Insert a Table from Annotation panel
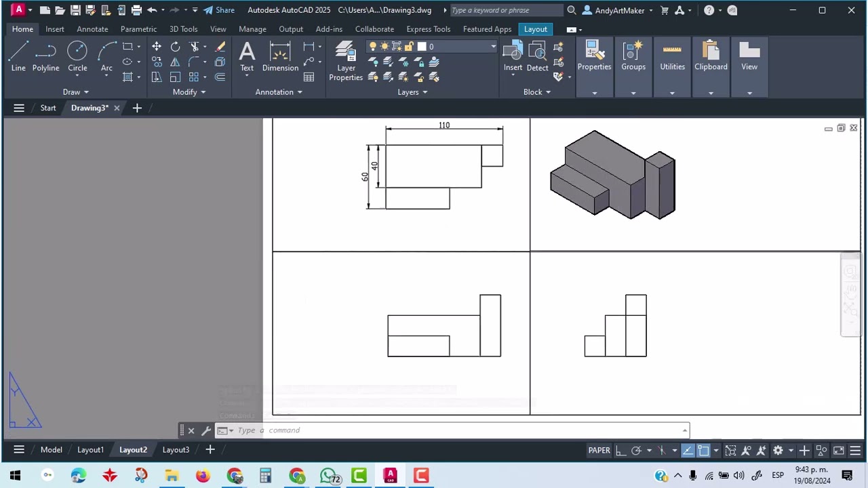The height and width of the screenshot is (488, 868). (x=309, y=77)
